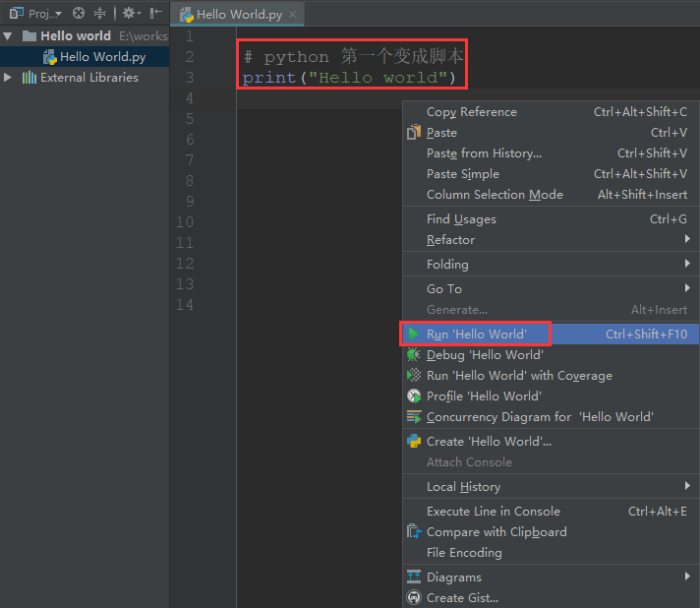The width and height of the screenshot is (700, 608).
Task: Hide the project tool window
Action: (155, 13)
